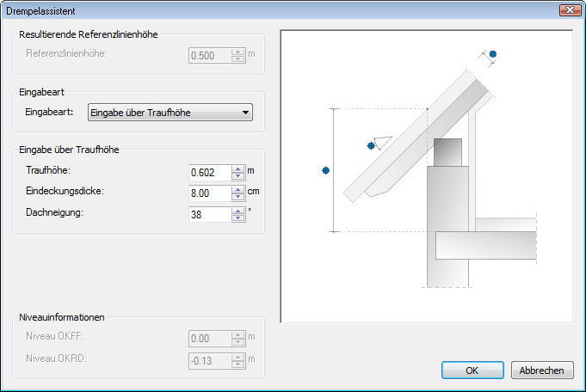The image size is (586, 392).
Task: Open the Eingabeart dropdown
Action: tap(170, 113)
